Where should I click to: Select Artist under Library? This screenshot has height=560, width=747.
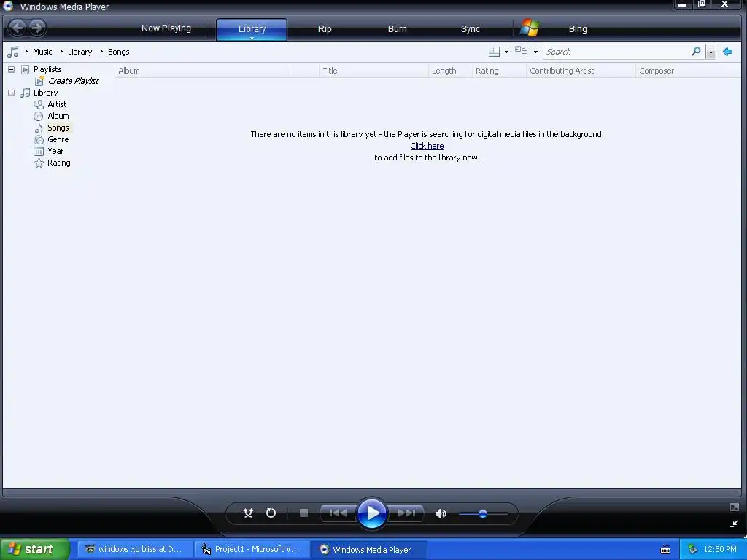tap(57, 104)
